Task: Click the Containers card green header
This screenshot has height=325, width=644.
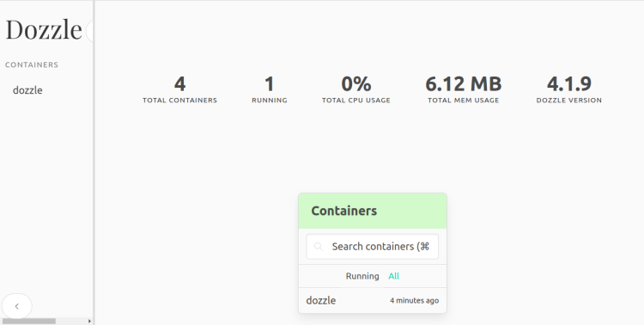Action: (372, 211)
